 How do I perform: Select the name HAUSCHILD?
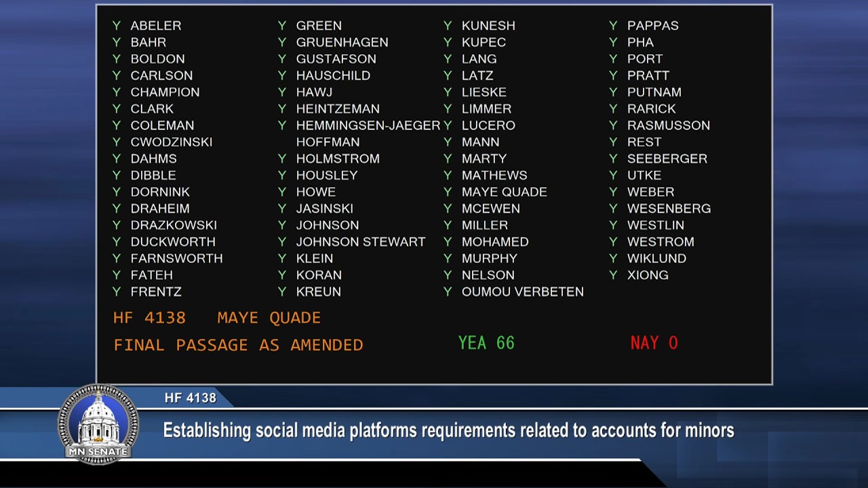(334, 75)
